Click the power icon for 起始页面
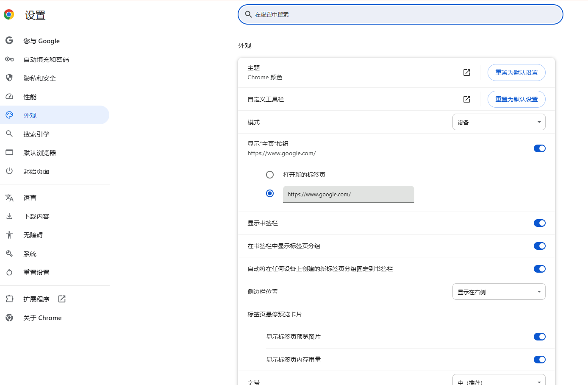This screenshot has height=385, width=588. 9,171
